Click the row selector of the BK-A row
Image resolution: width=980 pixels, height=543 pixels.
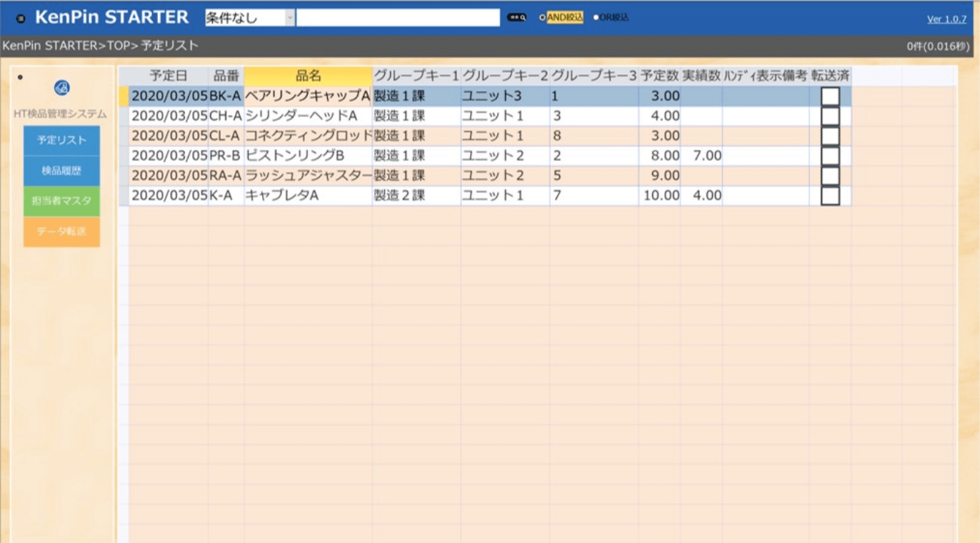(124, 96)
